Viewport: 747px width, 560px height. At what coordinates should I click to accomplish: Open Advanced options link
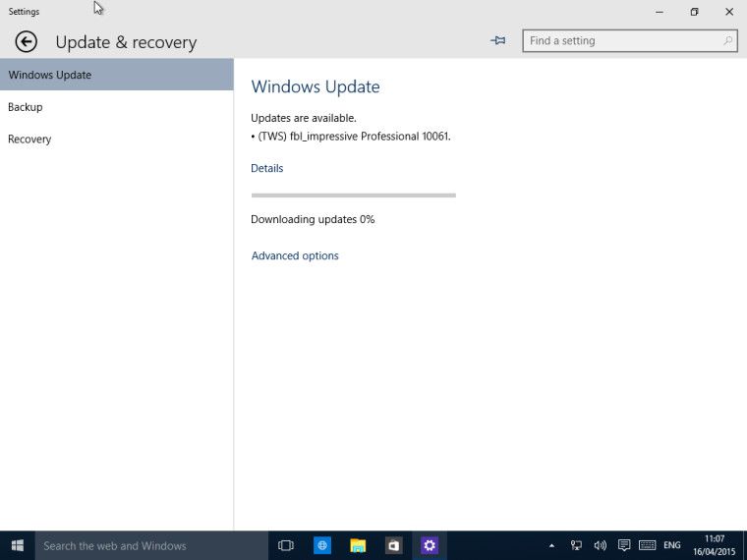point(295,255)
